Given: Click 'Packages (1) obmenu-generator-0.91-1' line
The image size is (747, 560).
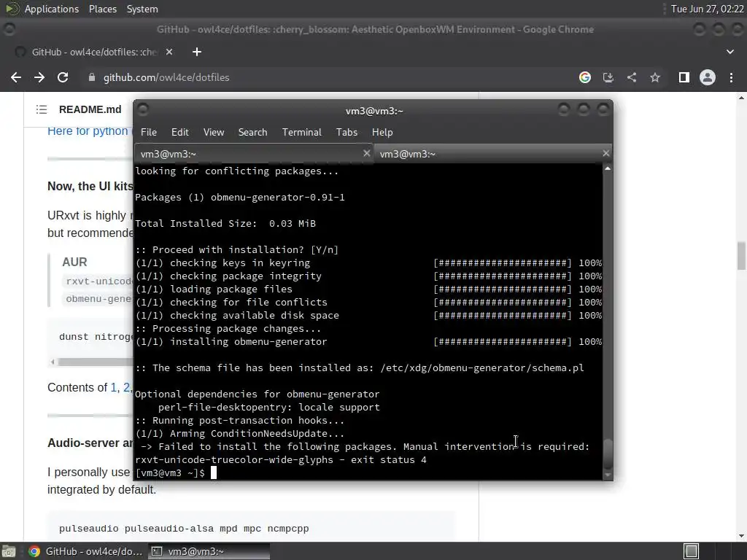Looking at the screenshot, I should click(x=239, y=198).
